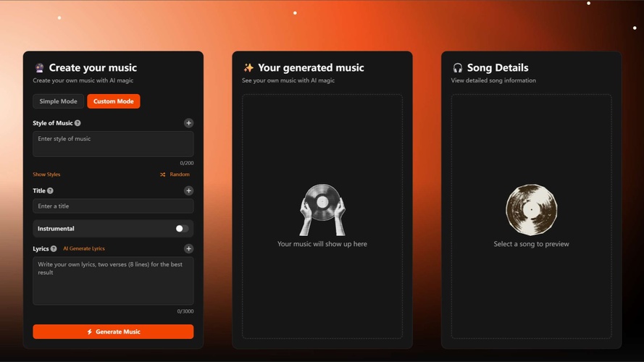Click the 0/3000 lyrics character counter
Viewport: 644px width, 362px height.
(x=185, y=311)
